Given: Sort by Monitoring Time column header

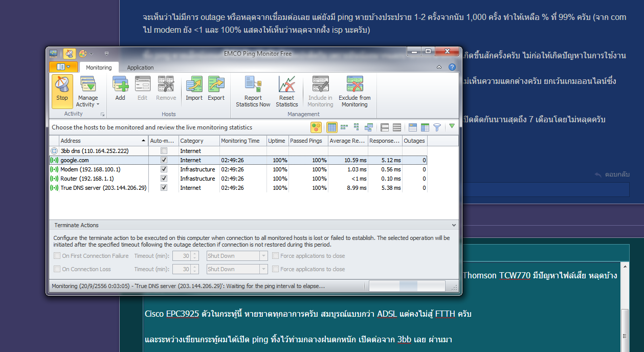Looking at the screenshot, I should click(243, 141).
